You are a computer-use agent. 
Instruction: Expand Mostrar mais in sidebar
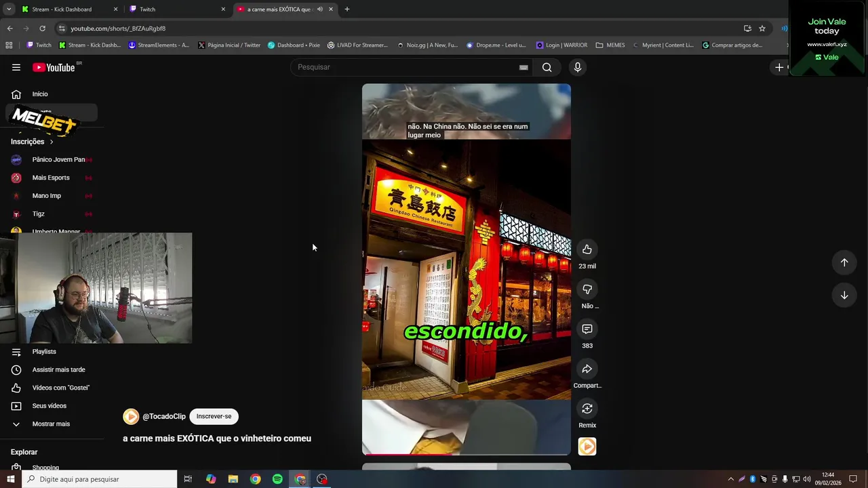[x=52, y=424]
